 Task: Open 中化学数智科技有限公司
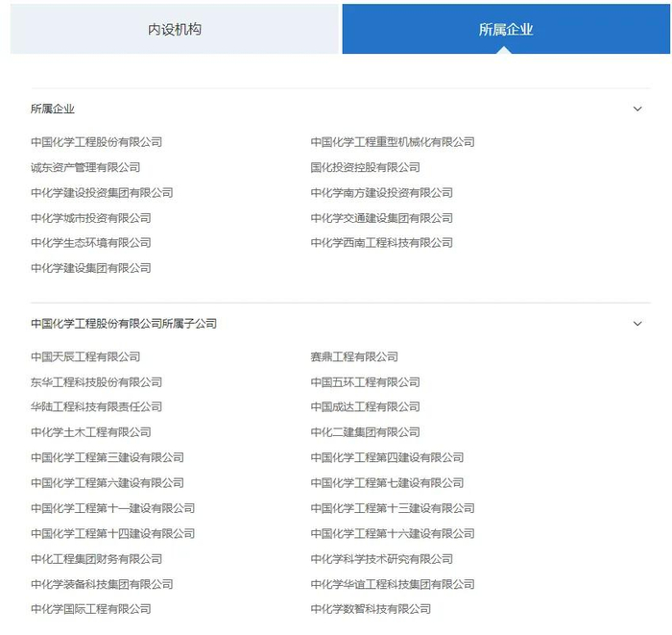pyautogui.click(x=371, y=609)
